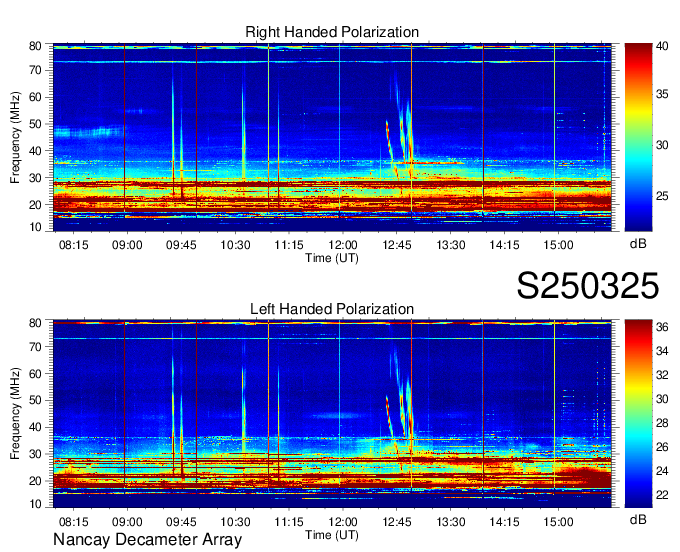Click the "40" tick on the upper color bar
The image size is (680, 552).
tap(662, 46)
